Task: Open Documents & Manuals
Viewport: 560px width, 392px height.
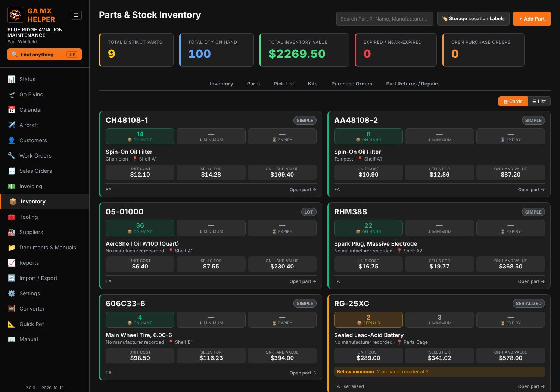Action: tap(45, 248)
